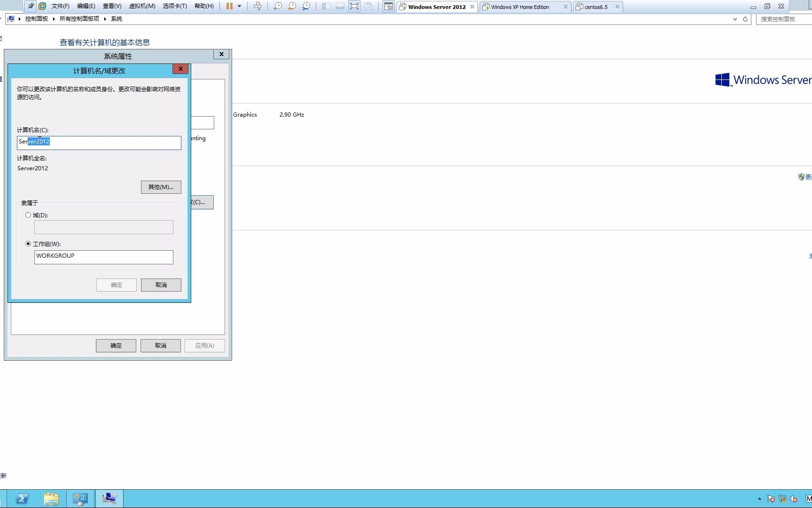Open PowerShell from the taskbar
Screen dimensions: 812x508
[22, 499]
